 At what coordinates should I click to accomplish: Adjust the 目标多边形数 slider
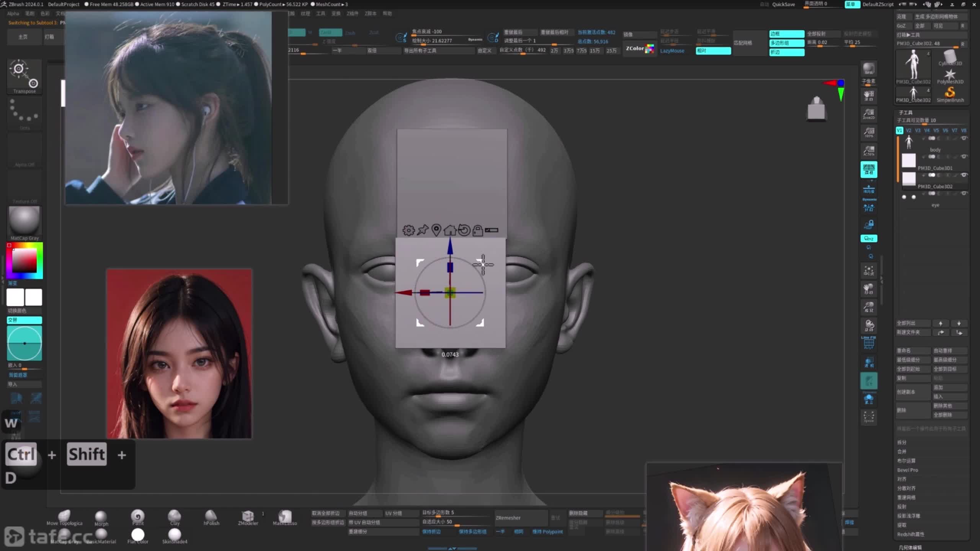tap(456, 513)
